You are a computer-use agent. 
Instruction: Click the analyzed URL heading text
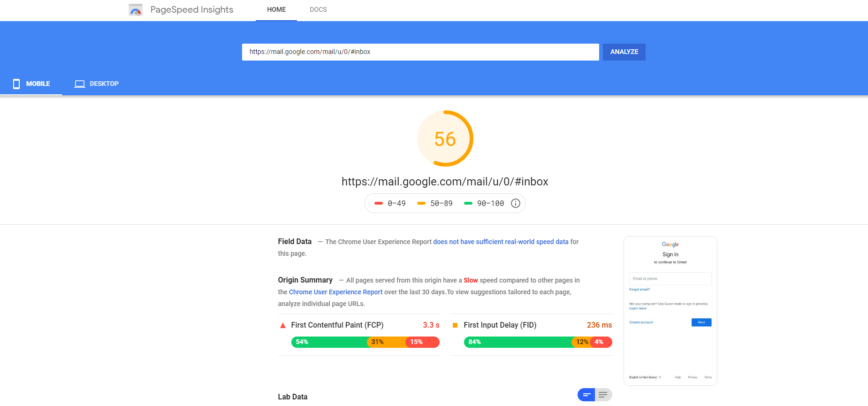click(x=445, y=182)
